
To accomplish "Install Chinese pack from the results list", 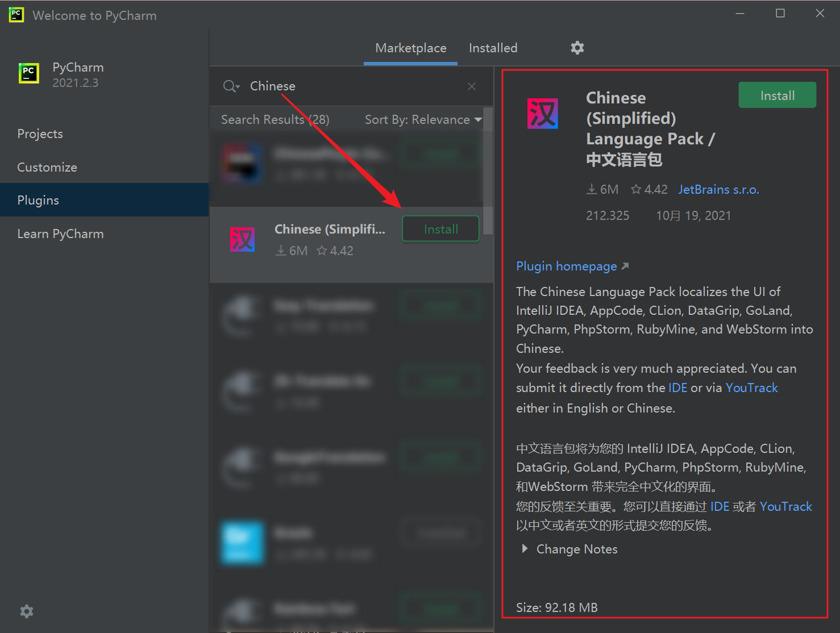I will (x=440, y=229).
